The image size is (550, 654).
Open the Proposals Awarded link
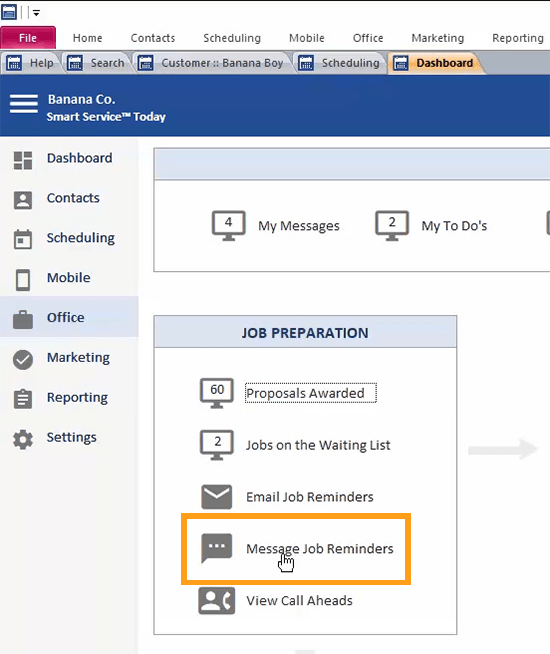(311, 393)
